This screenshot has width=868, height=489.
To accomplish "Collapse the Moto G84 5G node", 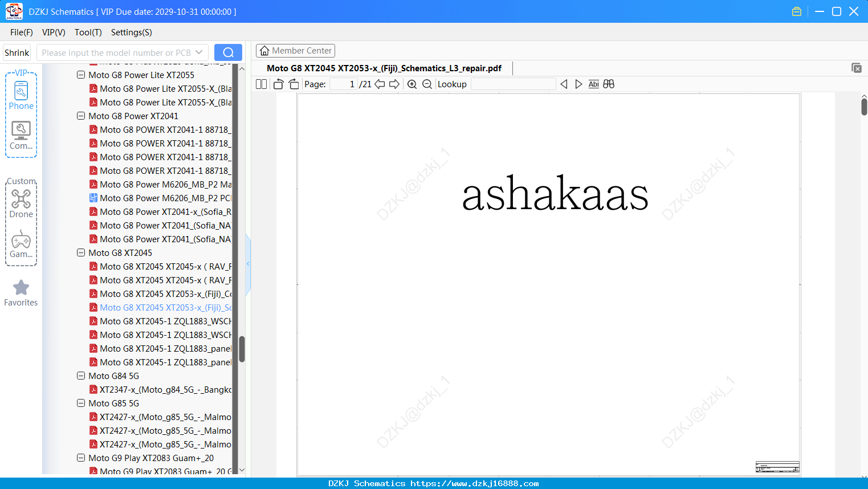I will coord(81,376).
